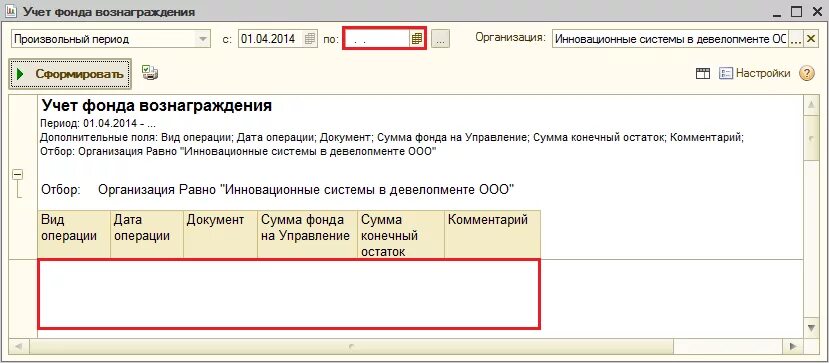
Task: Open help with question mark icon
Action: click(x=807, y=73)
